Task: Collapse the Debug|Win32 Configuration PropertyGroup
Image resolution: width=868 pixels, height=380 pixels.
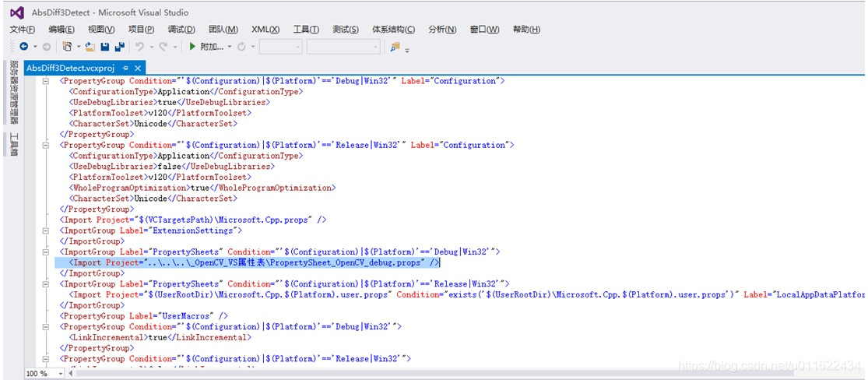Action: click(46, 81)
